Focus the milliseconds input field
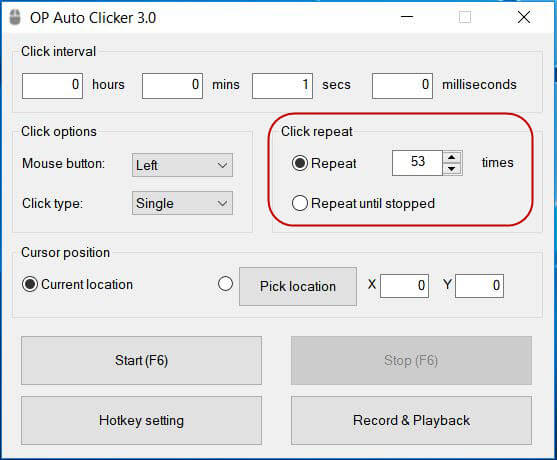 click(x=402, y=86)
